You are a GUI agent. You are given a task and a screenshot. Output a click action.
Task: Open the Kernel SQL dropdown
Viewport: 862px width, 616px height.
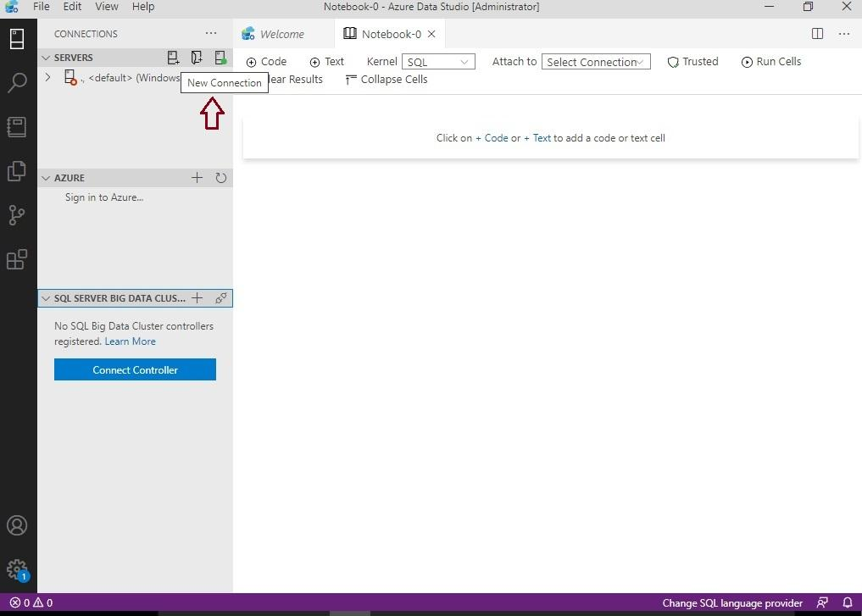tap(438, 62)
